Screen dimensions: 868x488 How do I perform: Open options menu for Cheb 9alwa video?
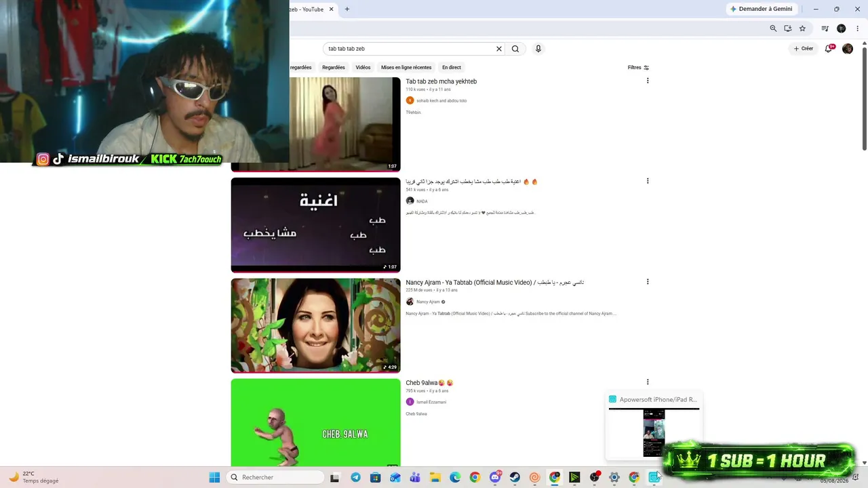648,382
